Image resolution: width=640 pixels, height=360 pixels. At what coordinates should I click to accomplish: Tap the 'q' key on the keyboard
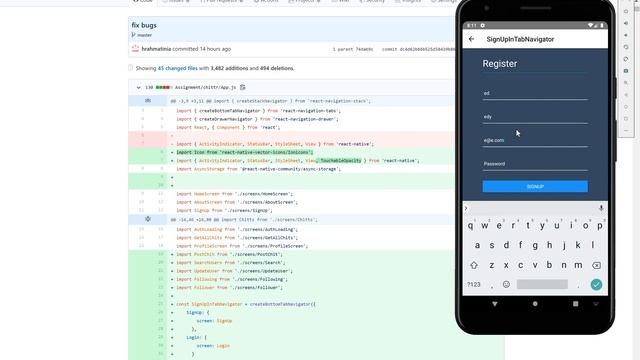click(x=471, y=225)
